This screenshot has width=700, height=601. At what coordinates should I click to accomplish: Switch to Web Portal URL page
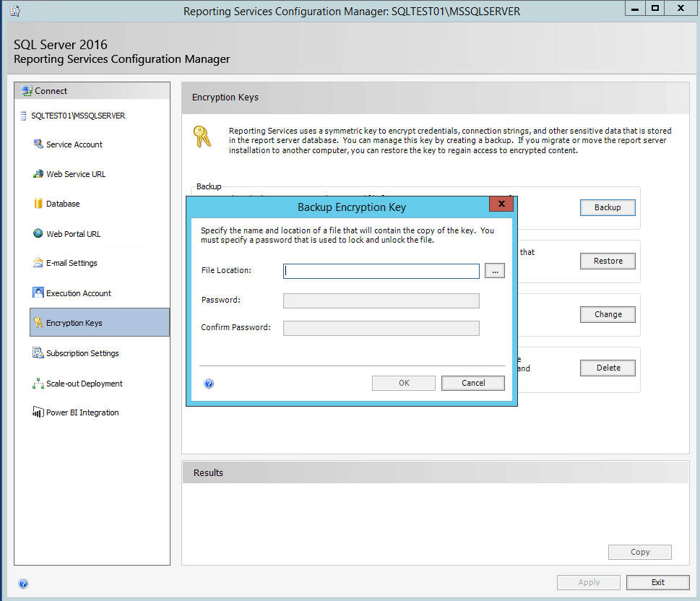pos(73,234)
